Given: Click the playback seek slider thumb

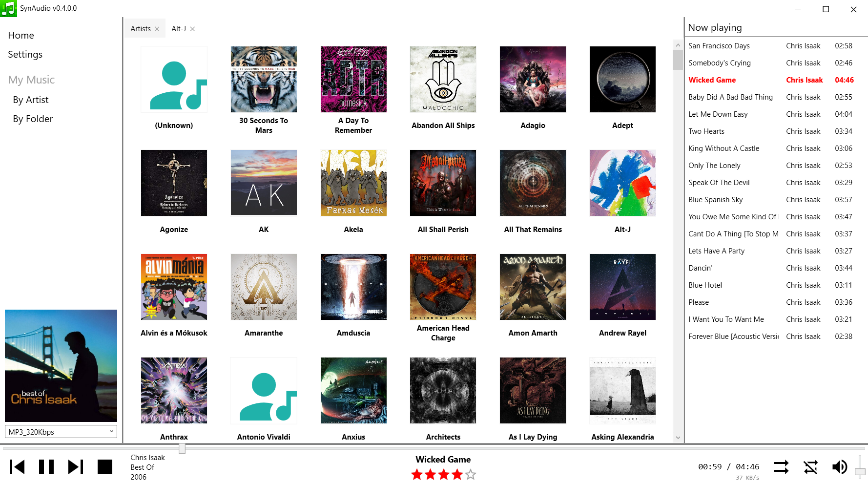Looking at the screenshot, I should click(x=182, y=448).
